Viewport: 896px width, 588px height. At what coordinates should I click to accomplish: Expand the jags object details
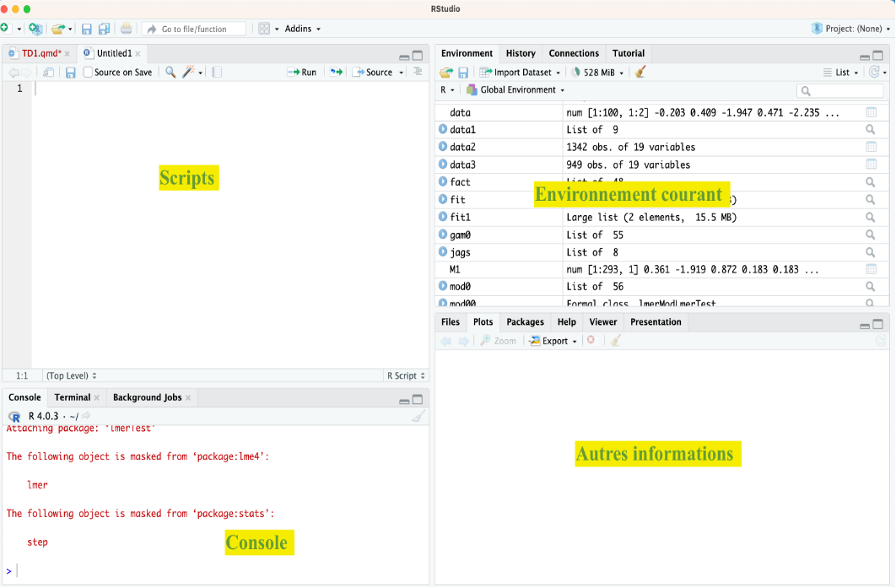(443, 252)
